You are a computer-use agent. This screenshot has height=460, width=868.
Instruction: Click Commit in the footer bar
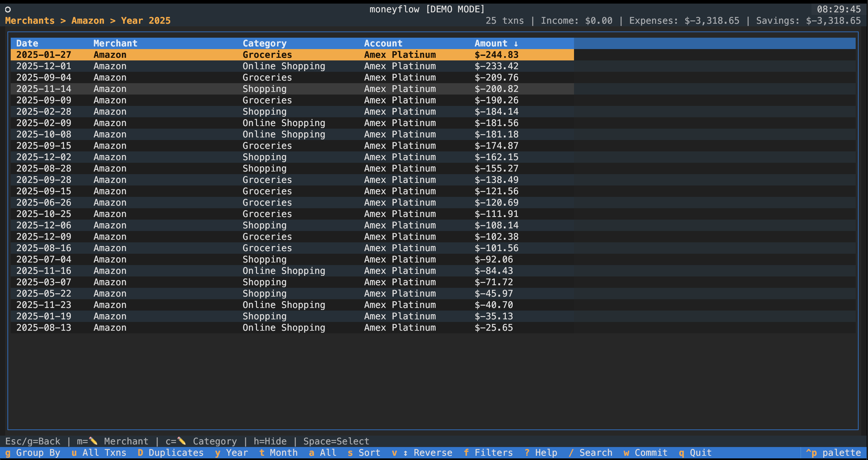click(645, 453)
